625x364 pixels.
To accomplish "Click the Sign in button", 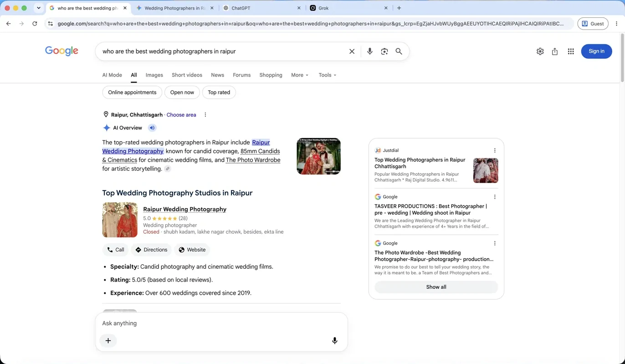I will pyautogui.click(x=596, y=51).
